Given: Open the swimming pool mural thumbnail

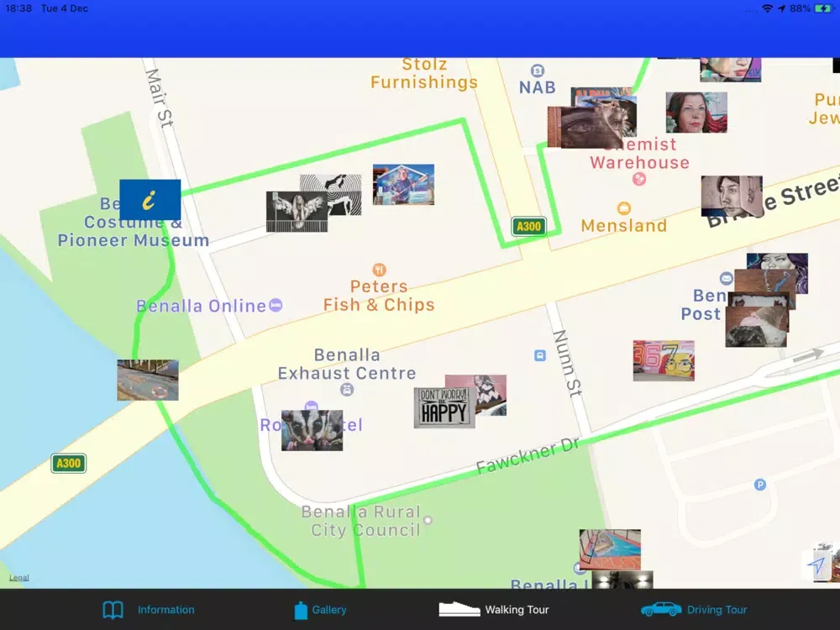Looking at the screenshot, I should 610,549.
